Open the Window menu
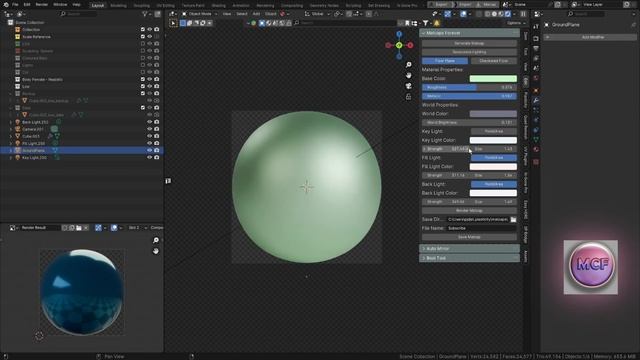 [x=60, y=4]
